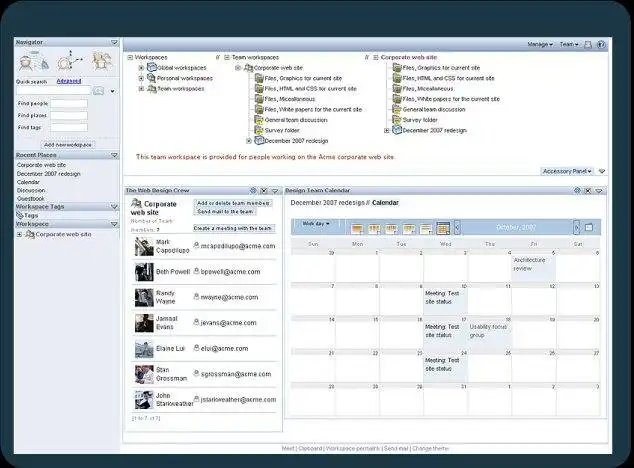Go to the next month in calendar

(x=576, y=228)
